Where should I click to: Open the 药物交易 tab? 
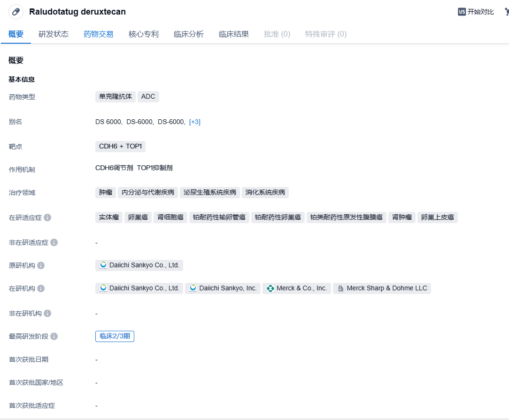(x=99, y=34)
